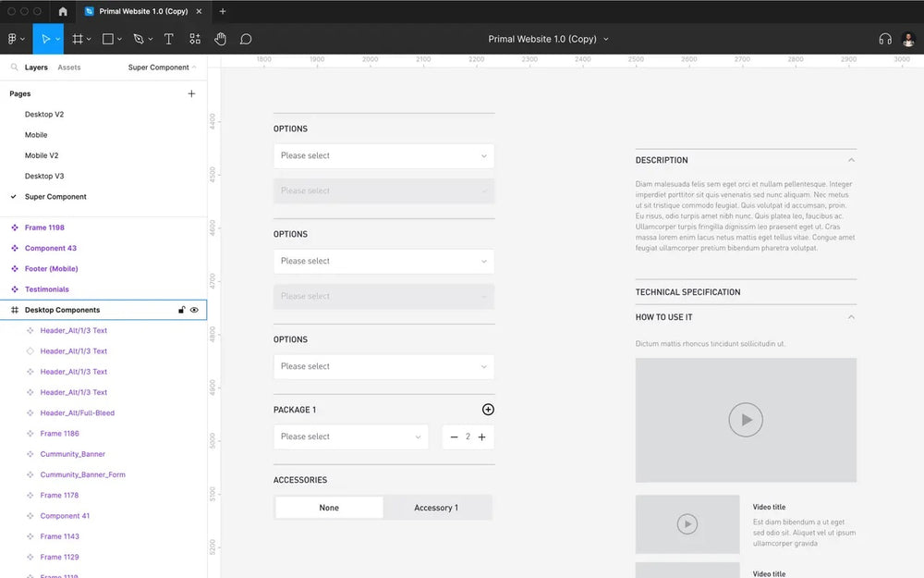
Task: Select the Accessory 1 option
Action: click(x=436, y=508)
